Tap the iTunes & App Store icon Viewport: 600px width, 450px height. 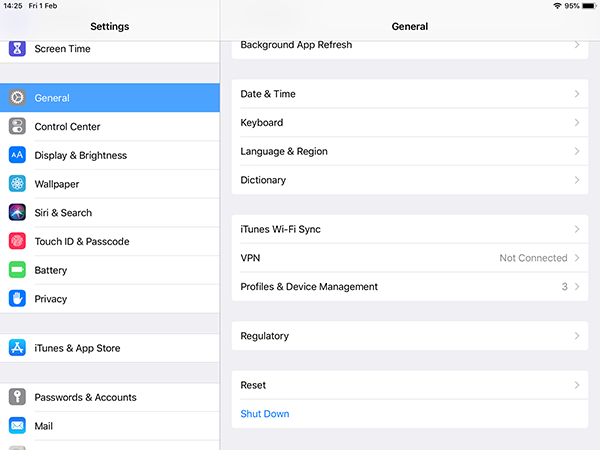click(x=17, y=348)
